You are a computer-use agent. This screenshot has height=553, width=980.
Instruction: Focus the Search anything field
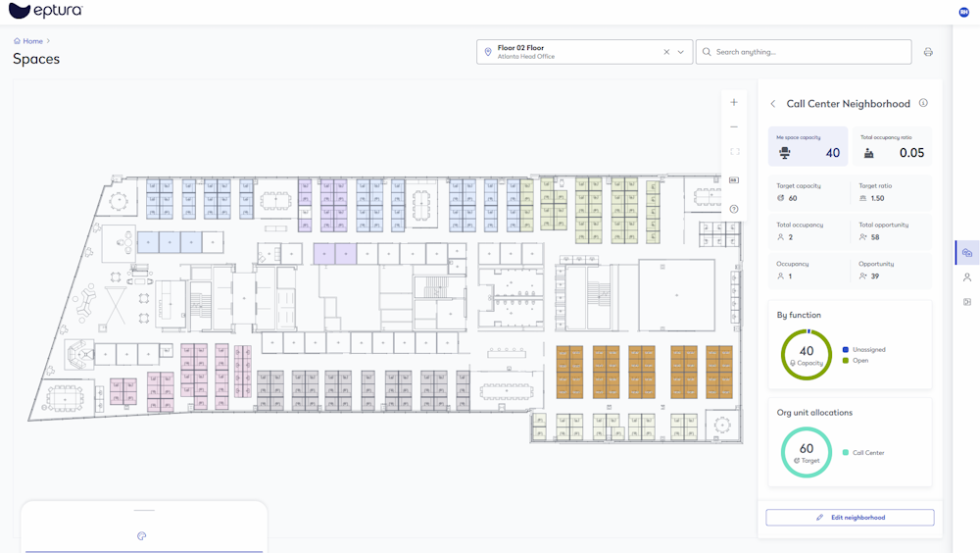pyautogui.click(x=804, y=52)
